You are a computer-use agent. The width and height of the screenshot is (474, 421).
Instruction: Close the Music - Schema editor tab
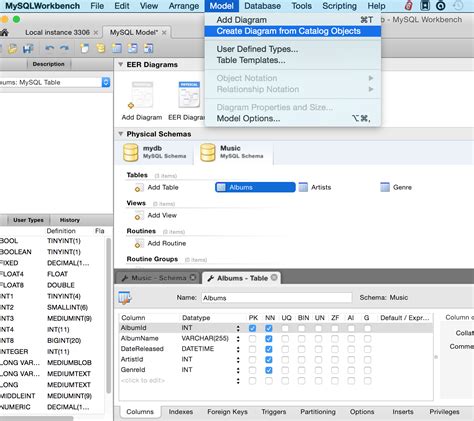(x=193, y=277)
